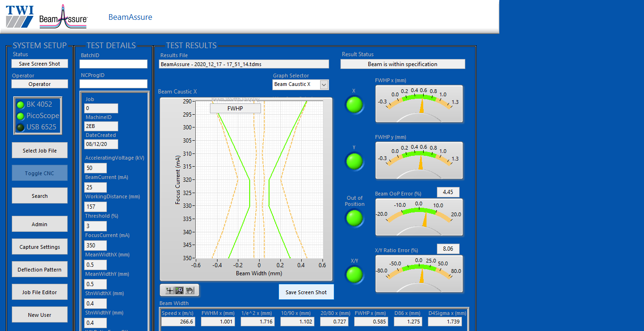Click the StnWidthX value field

pos(96,304)
